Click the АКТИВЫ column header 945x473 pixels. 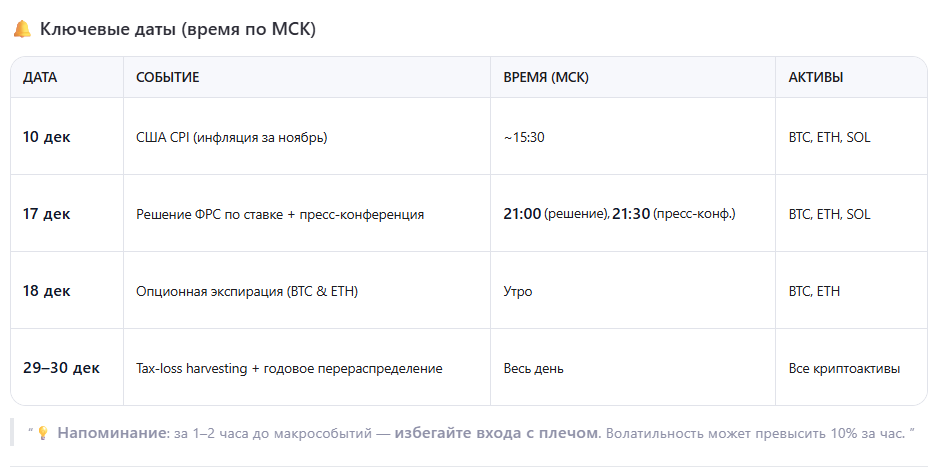pyautogui.click(x=815, y=77)
